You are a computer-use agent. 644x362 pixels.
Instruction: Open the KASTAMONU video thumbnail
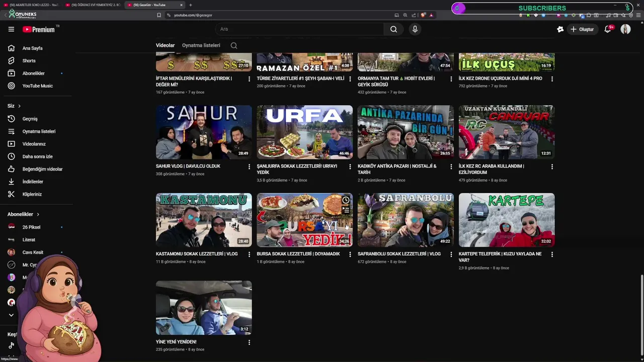[x=204, y=220]
